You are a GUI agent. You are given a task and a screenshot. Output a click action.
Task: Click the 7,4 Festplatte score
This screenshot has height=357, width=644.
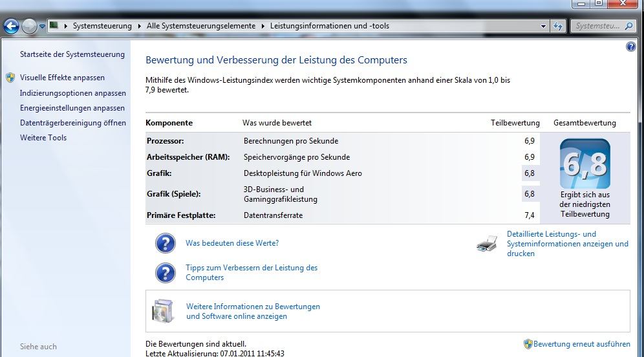(530, 215)
